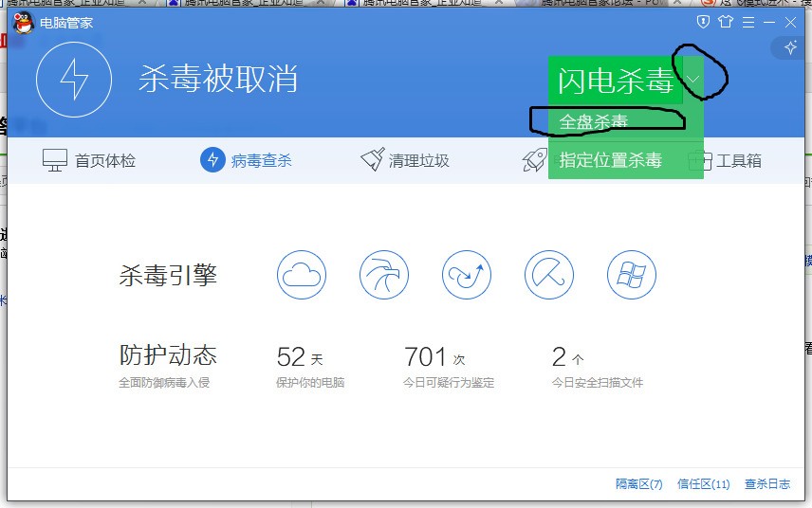Click the 电脑管家 title text
This screenshot has height=508, width=812.
(x=66, y=24)
